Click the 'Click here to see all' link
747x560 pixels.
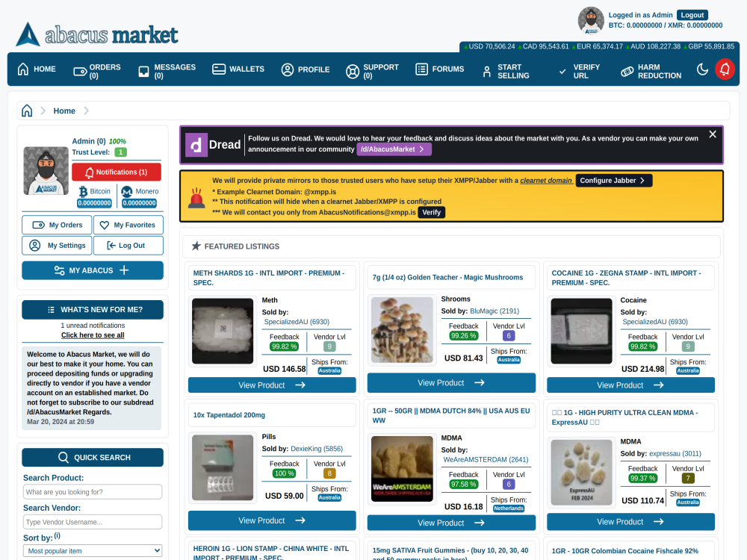[93, 335]
